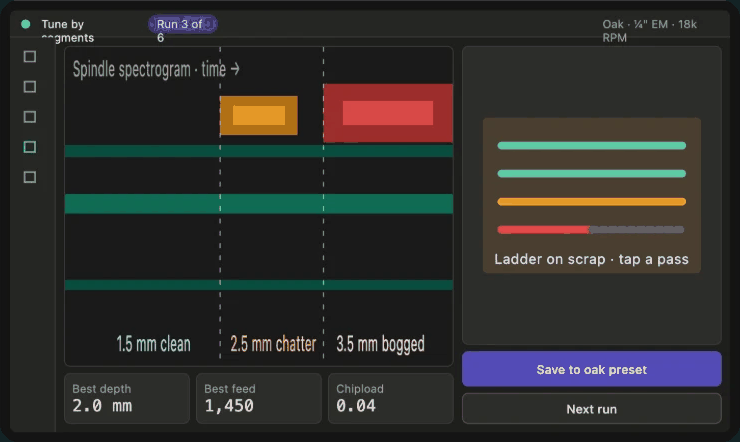Tap the red partially-filled ladder pass
Image resolution: width=740 pixels, height=442 pixels.
590,230
